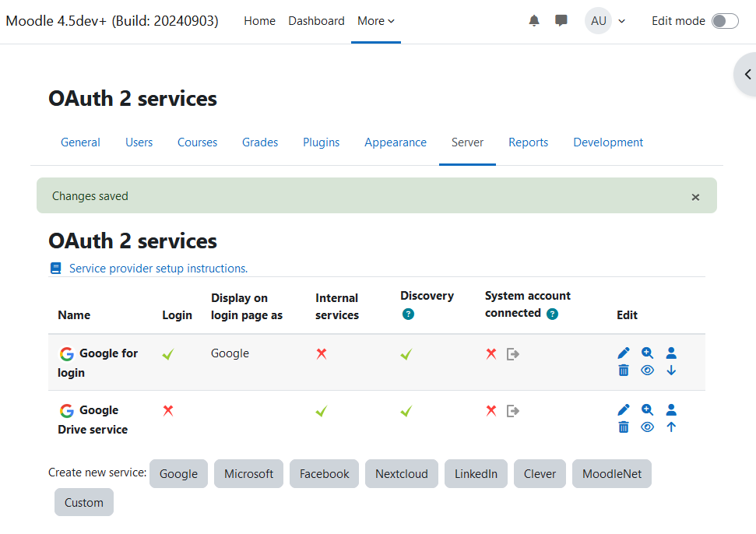Disable the Google for login service
The height and width of the screenshot is (534, 756).
pos(647,370)
